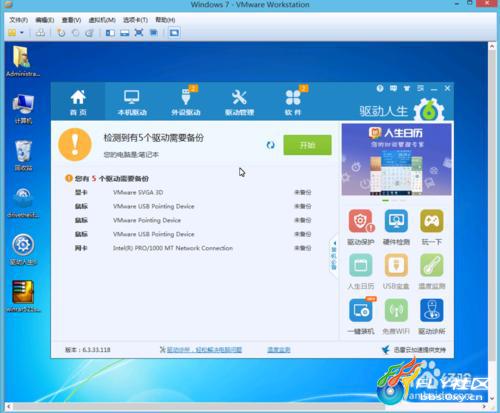Select the 回收站 recycle bin icon
500x413 pixels.
pyautogui.click(x=23, y=156)
